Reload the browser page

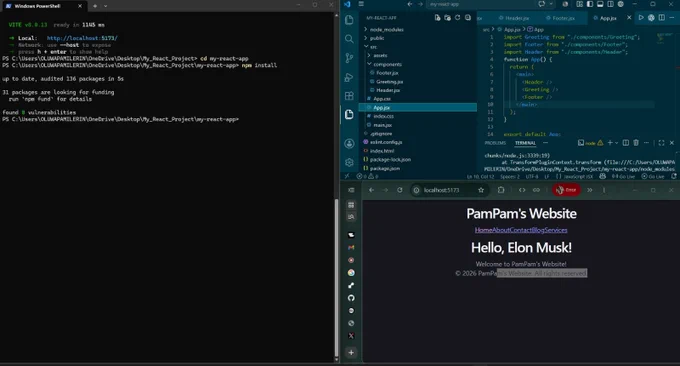click(399, 190)
